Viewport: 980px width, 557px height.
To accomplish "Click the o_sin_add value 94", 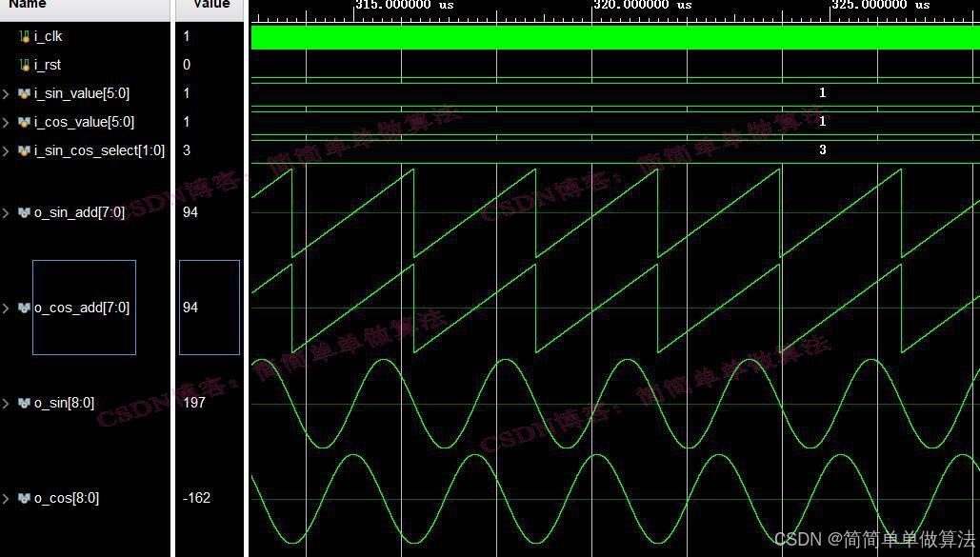I will coord(190,212).
